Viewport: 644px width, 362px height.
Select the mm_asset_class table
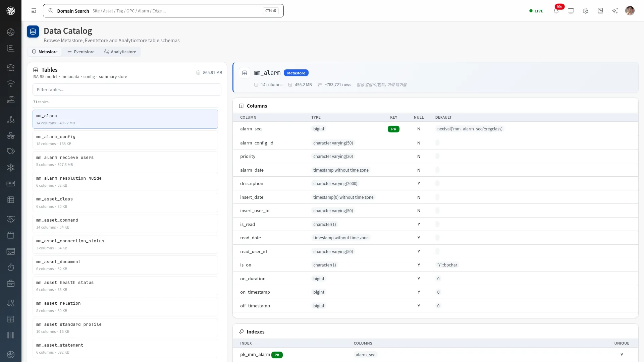[125, 202]
